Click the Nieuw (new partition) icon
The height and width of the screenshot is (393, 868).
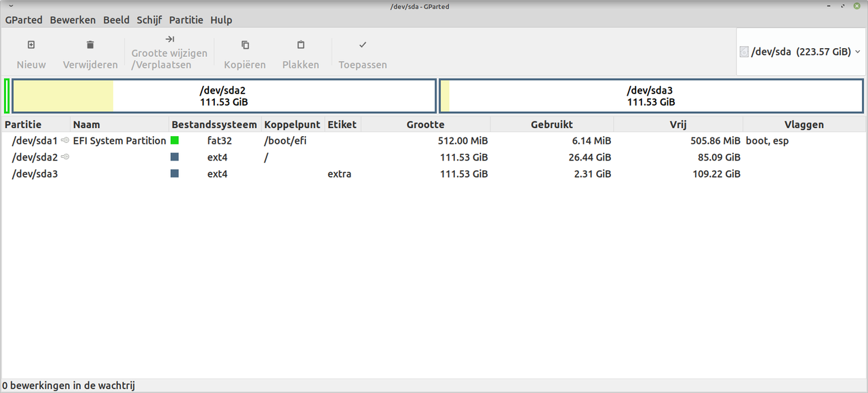coord(31,45)
